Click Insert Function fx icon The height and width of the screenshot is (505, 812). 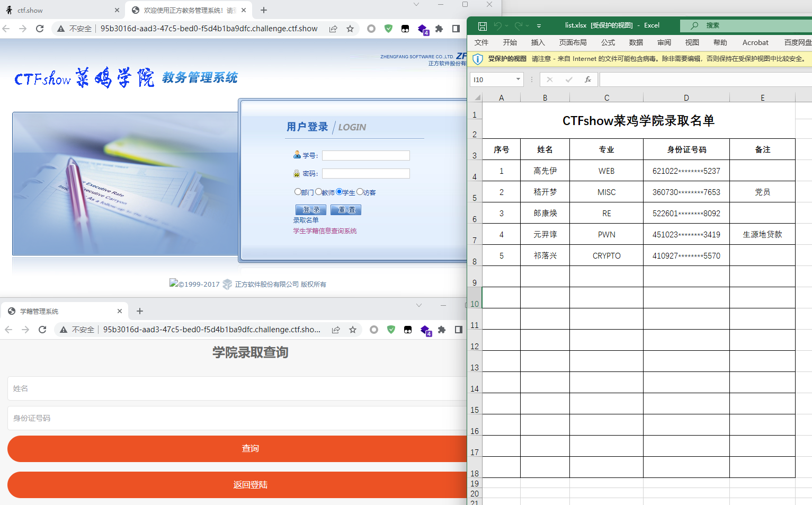pos(588,79)
